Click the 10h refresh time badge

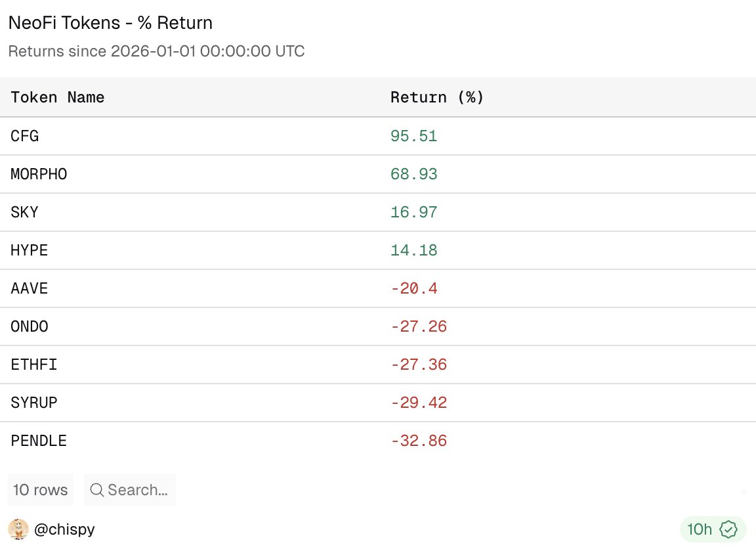(x=713, y=529)
